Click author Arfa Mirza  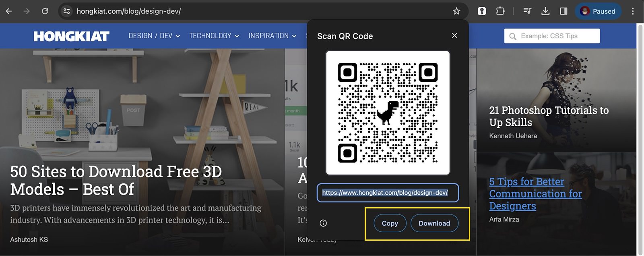[504, 219]
